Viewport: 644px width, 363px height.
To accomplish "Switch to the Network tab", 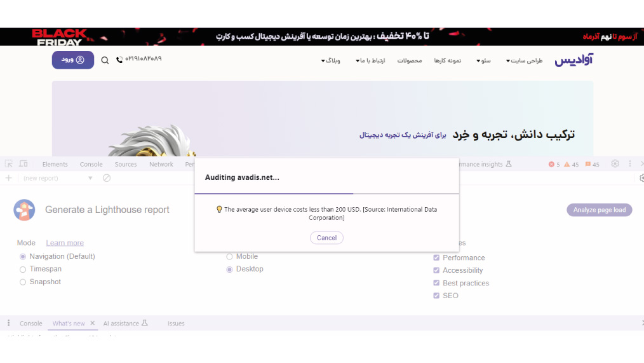I will (161, 164).
